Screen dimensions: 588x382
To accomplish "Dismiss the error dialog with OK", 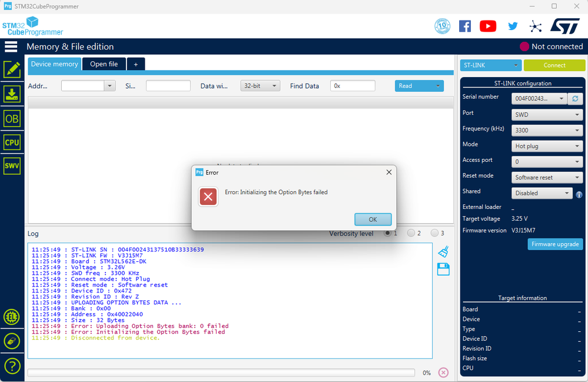I will point(373,218).
